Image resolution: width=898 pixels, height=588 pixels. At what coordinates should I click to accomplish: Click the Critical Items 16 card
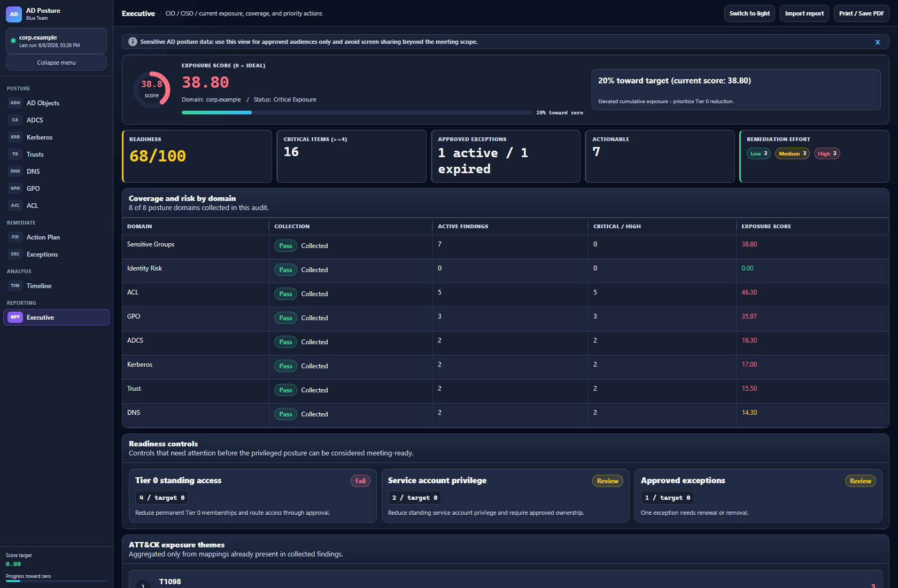click(352, 157)
